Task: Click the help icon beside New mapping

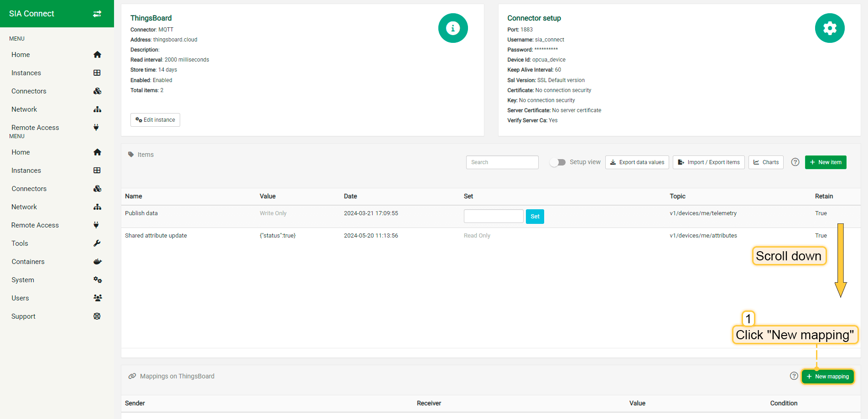Action: [794, 376]
